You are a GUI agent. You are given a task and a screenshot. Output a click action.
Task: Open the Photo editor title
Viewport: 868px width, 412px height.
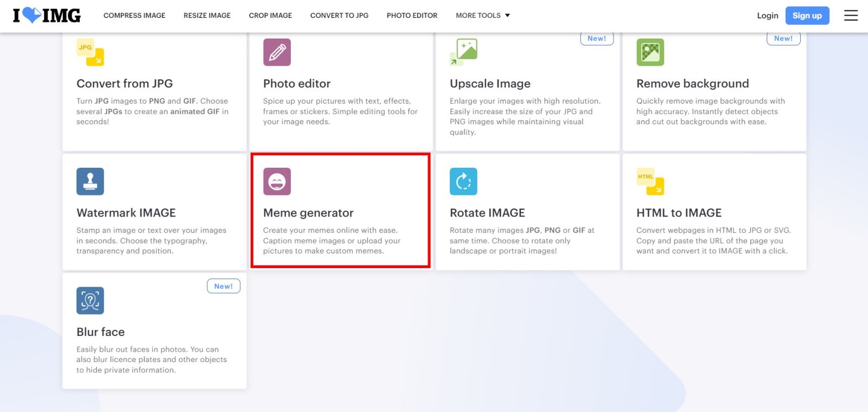[x=297, y=84]
